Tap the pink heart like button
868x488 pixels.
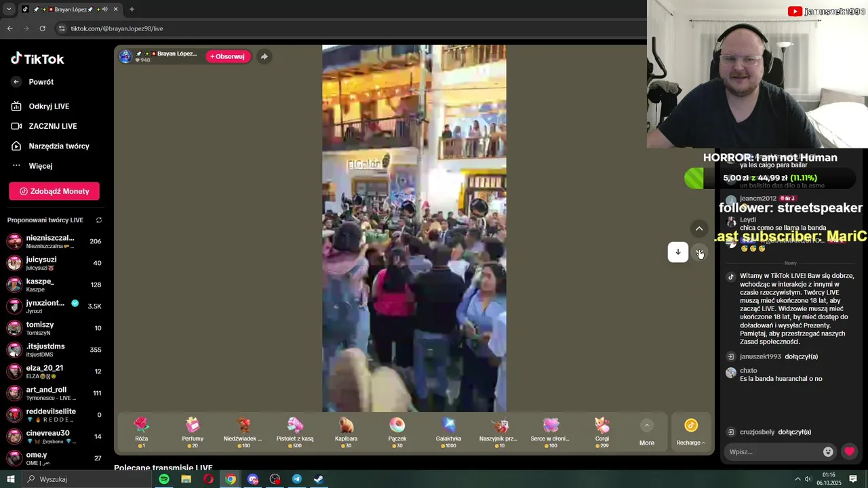849,451
